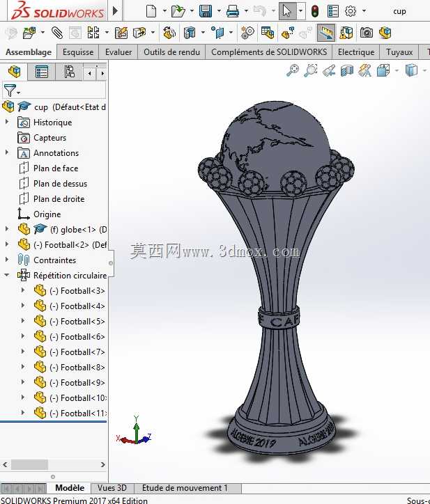Viewport: 430px width, 504px height.
Task: Click the Previous View icon
Action: click(x=329, y=70)
